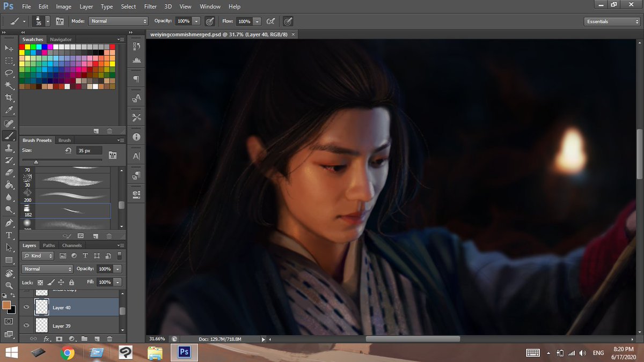This screenshot has height=362, width=644.
Task: Open options bar Opacity slider arrow
Action: click(x=196, y=21)
